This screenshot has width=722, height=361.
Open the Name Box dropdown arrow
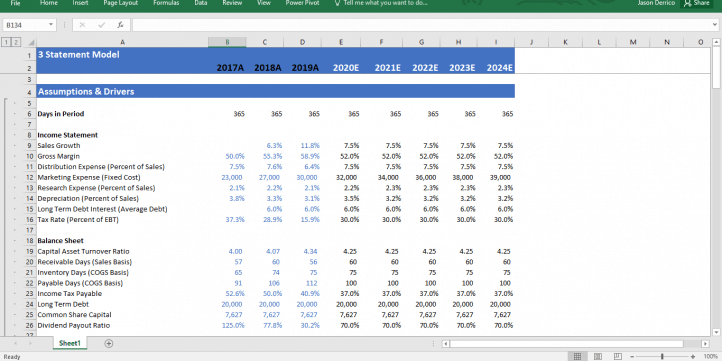pyautogui.click(x=50, y=25)
